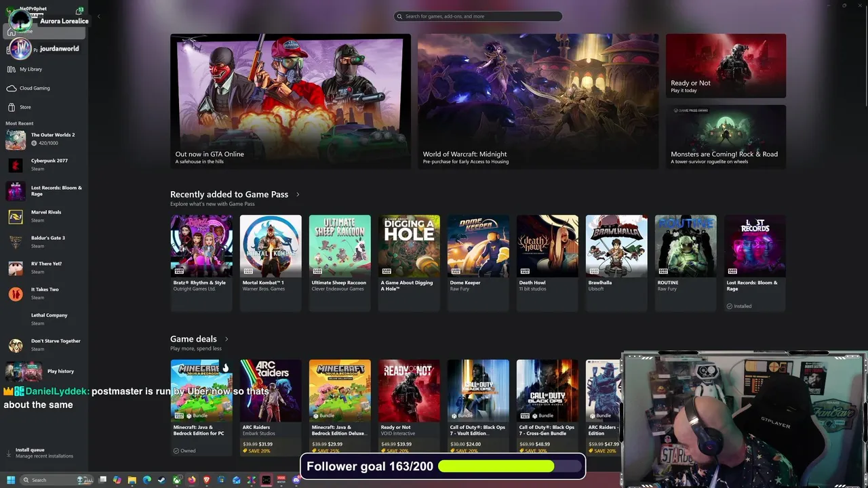The image size is (868, 488).
Task: Open Don't Starve Together in the recent list
Action: click(45, 345)
